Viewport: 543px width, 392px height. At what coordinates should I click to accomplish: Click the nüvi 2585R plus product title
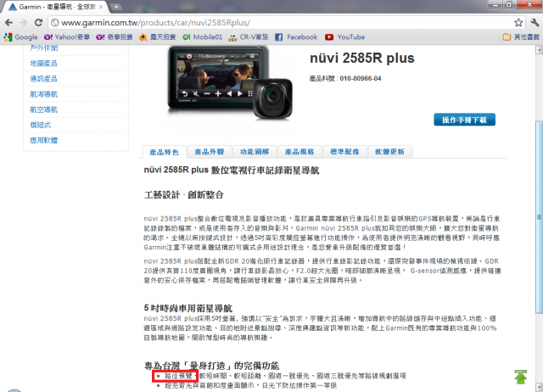(362, 59)
